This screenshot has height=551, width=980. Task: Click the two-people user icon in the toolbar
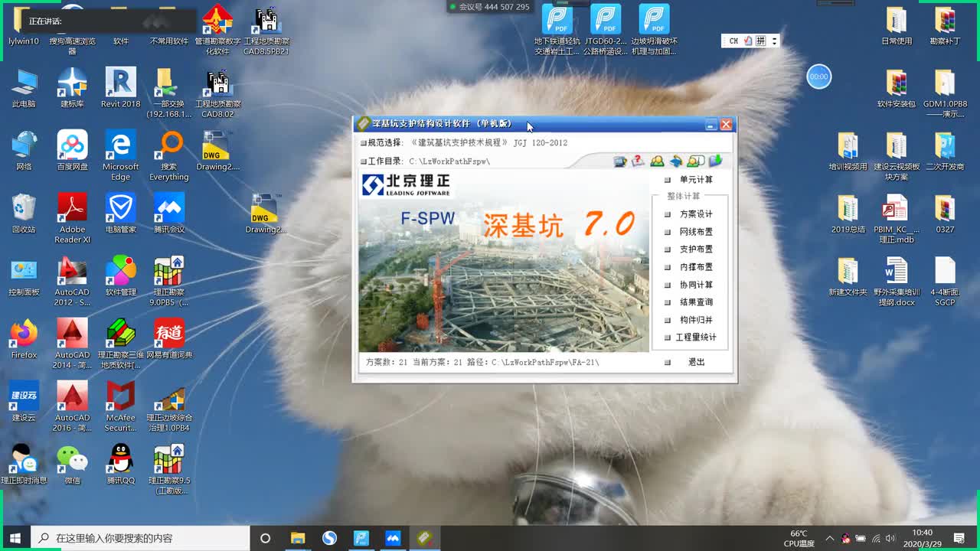657,161
